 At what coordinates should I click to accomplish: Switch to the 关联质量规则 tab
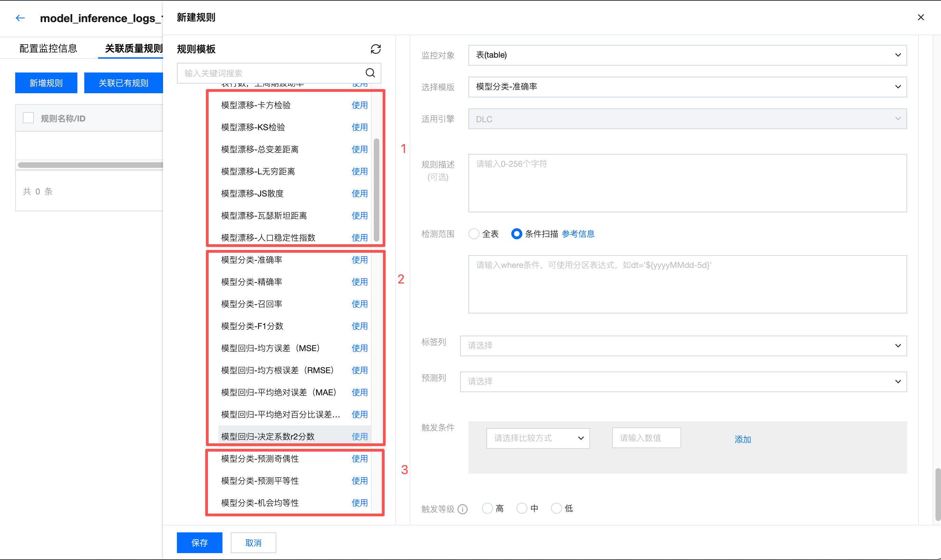(x=133, y=48)
